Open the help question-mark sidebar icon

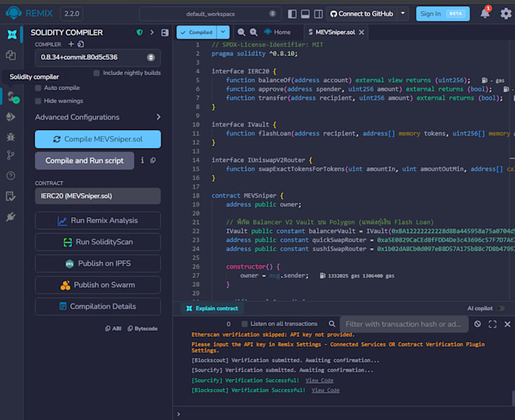(x=11, y=176)
